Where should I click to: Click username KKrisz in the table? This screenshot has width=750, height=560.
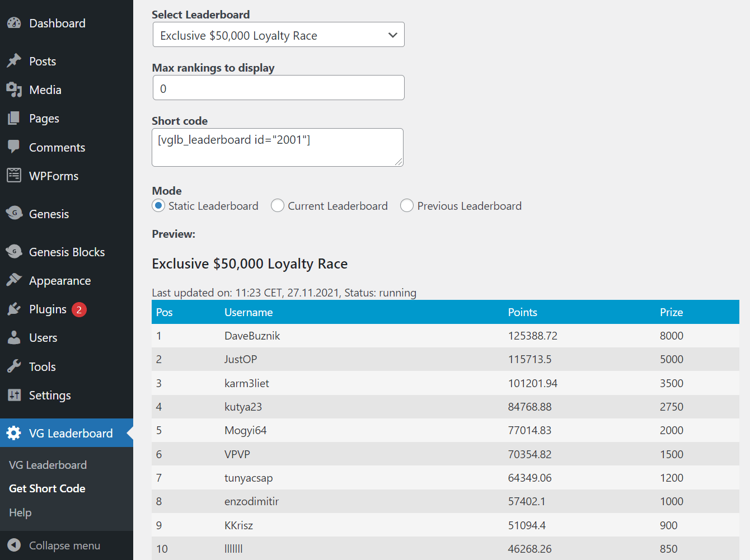(x=238, y=525)
